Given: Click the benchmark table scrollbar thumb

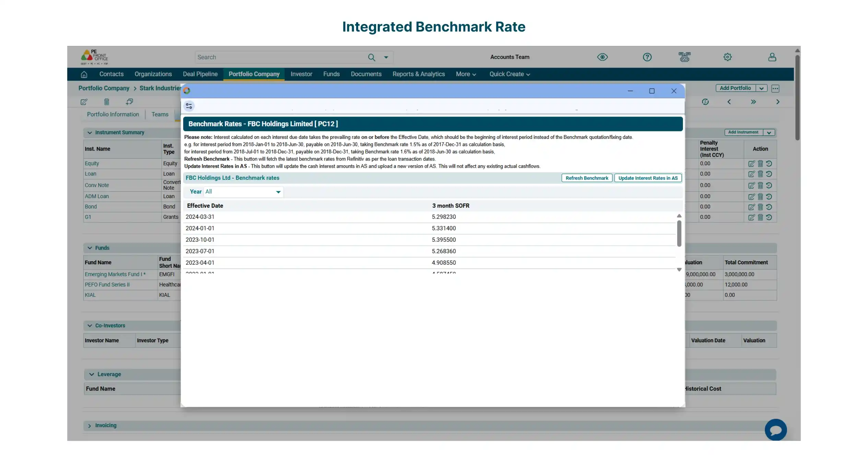Looking at the screenshot, I should click(x=679, y=233).
